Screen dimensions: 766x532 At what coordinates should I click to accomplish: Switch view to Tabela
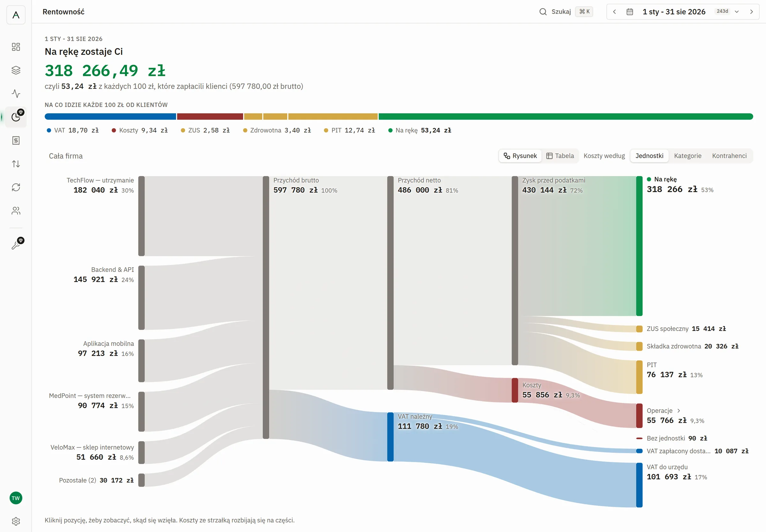[x=560, y=156]
